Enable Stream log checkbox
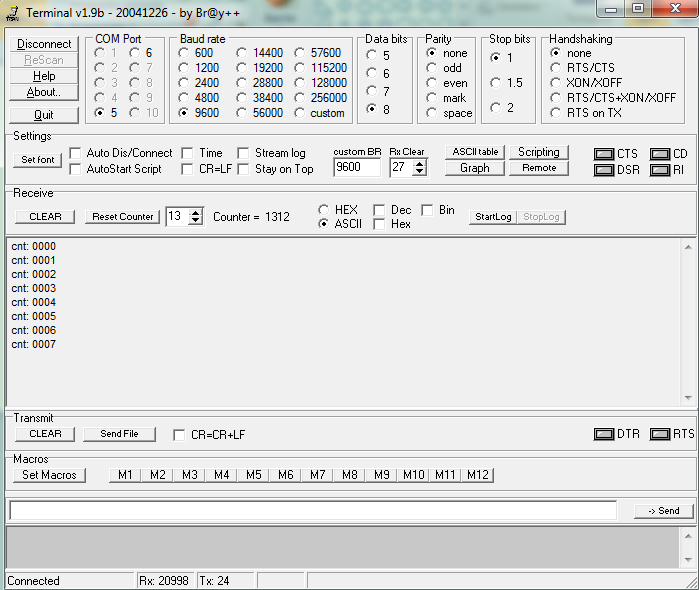This screenshot has height=590, width=699. coord(243,153)
